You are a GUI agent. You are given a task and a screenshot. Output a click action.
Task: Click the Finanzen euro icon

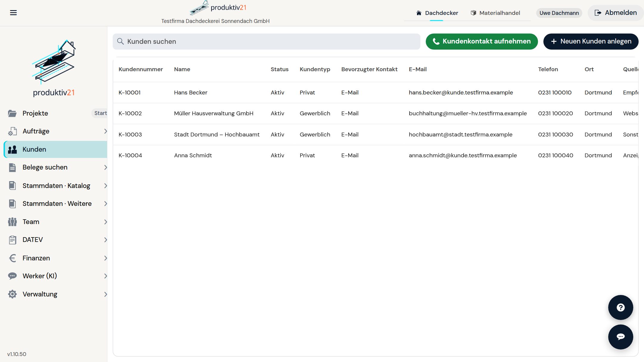12,258
